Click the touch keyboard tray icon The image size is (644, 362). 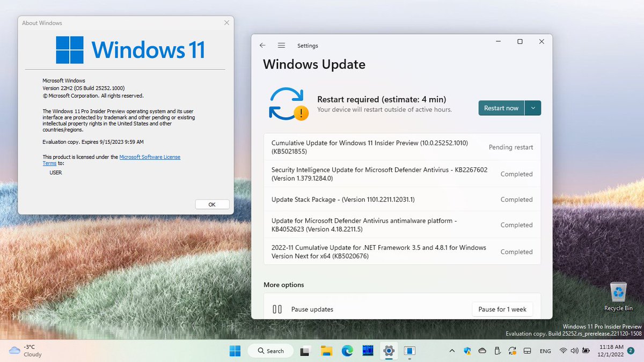click(x=528, y=351)
